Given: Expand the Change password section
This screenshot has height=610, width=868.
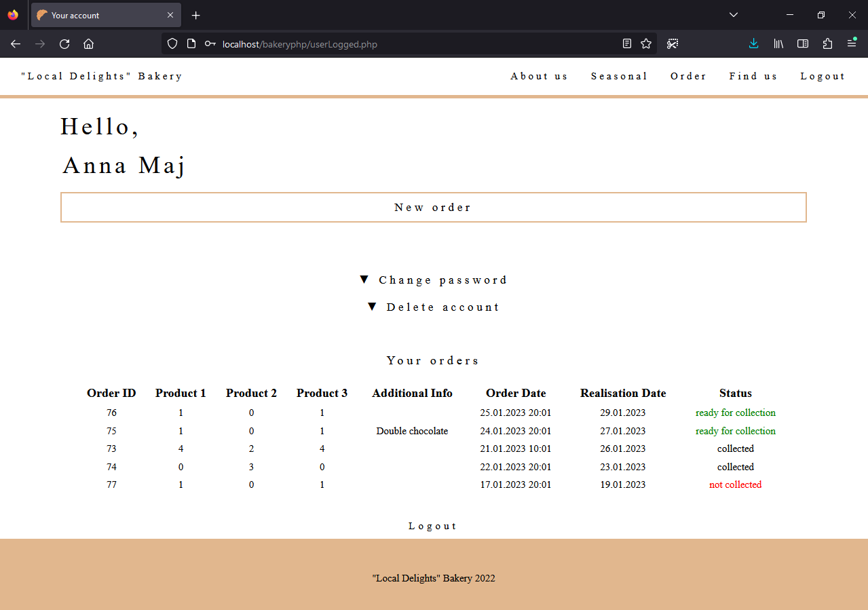Looking at the screenshot, I should (x=433, y=280).
